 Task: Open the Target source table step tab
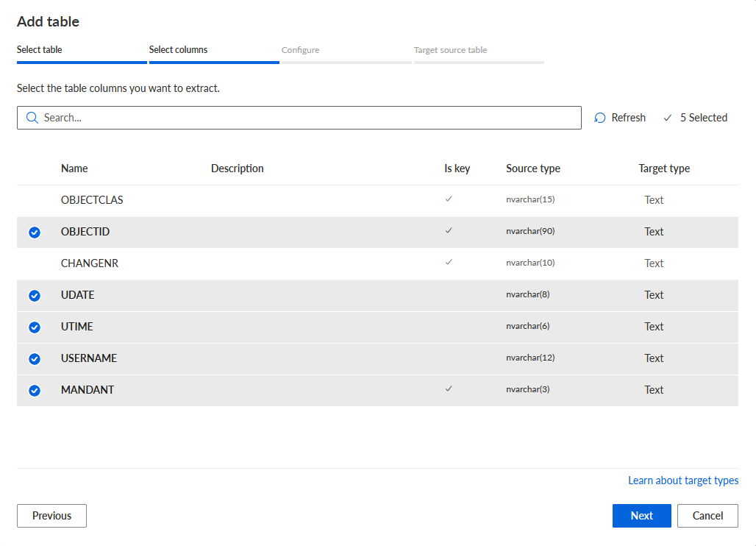click(x=479, y=53)
